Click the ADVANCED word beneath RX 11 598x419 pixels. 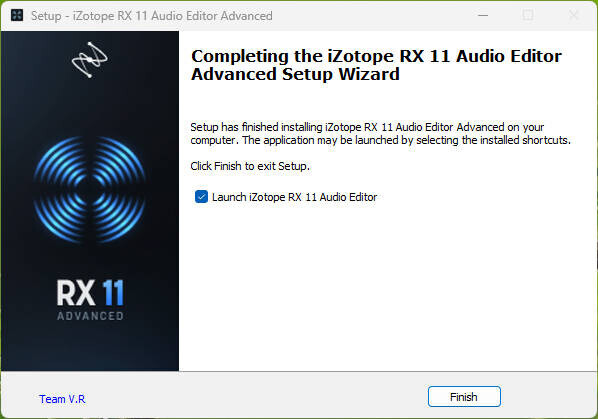tap(90, 316)
